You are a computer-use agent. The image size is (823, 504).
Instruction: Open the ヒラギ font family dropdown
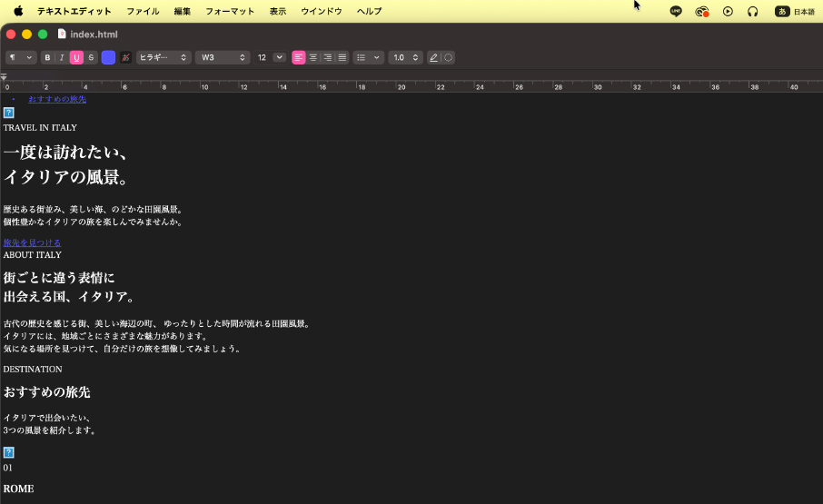pyautogui.click(x=164, y=58)
